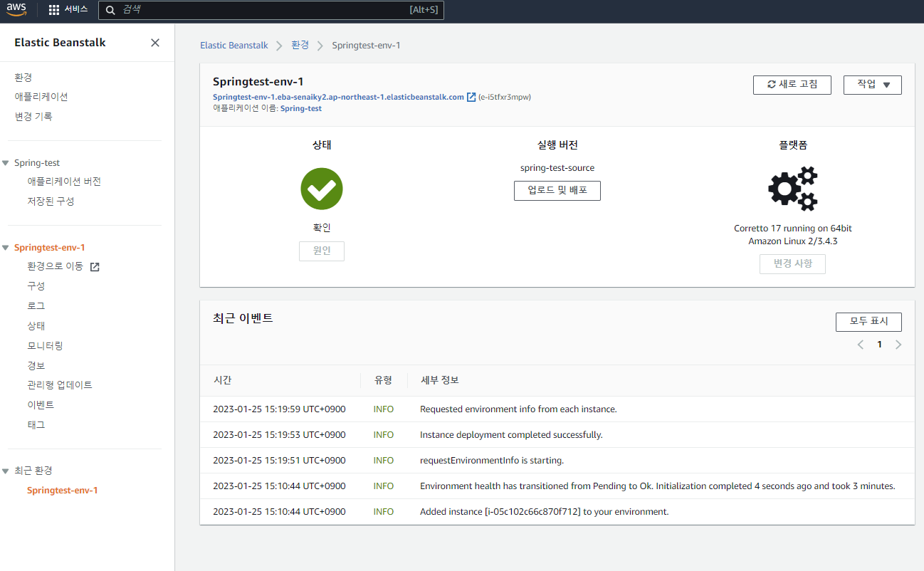Click events page number 1
The height and width of the screenshot is (571, 924).
point(880,345)
